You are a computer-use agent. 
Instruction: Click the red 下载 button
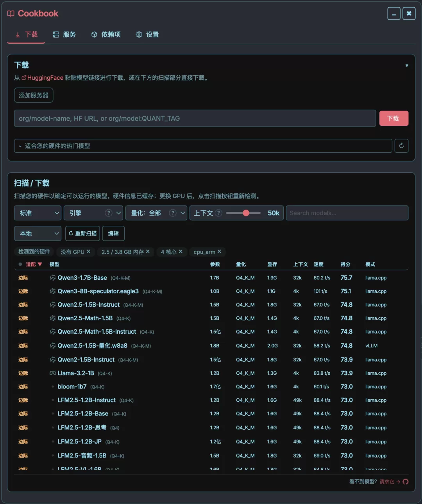point(394,118)
